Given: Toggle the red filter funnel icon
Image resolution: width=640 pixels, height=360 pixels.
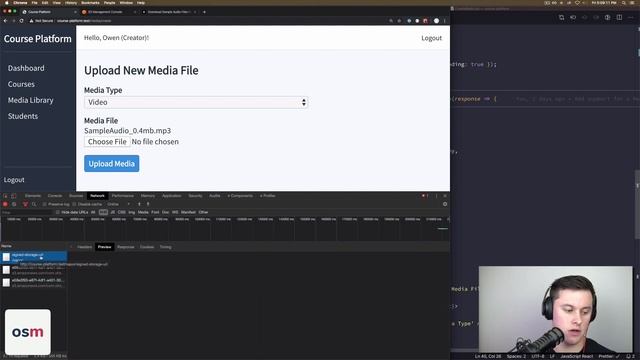Looking at the screenshot, I should pos(25,204).
